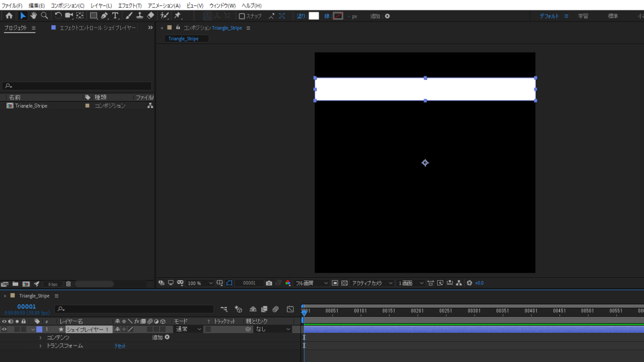Click the Project panel search field
The width and height of the screenshot is (644, 362).
[x=77, y=86]
